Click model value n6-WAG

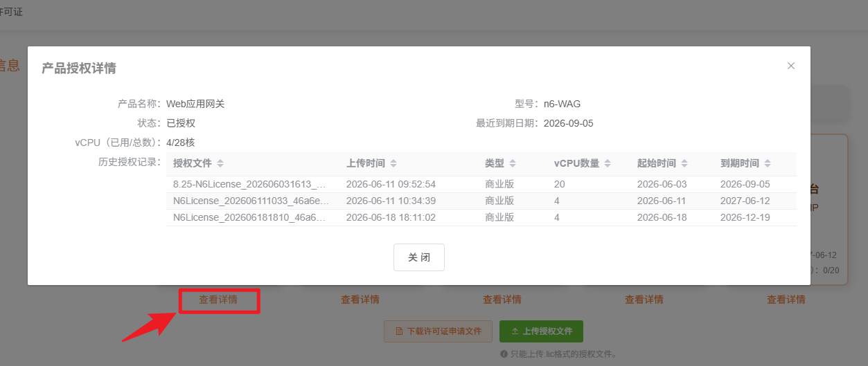tap(562, 104)
